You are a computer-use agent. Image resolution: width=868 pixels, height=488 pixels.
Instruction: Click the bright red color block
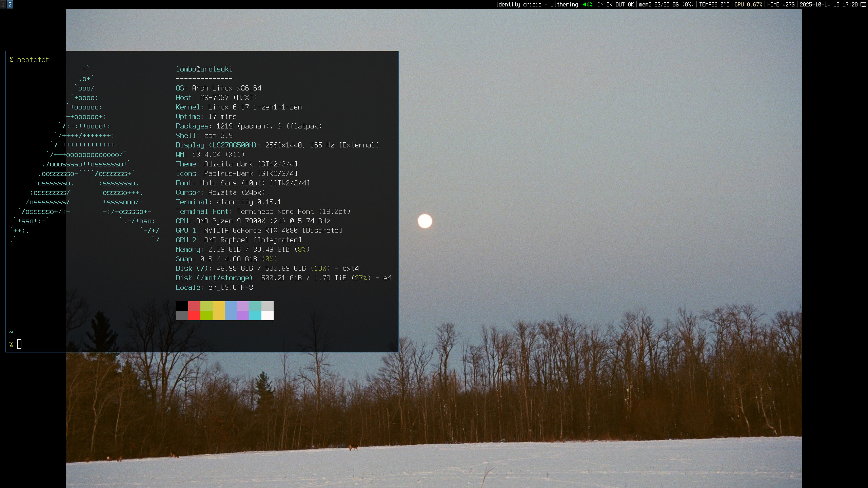coord(194,316)
